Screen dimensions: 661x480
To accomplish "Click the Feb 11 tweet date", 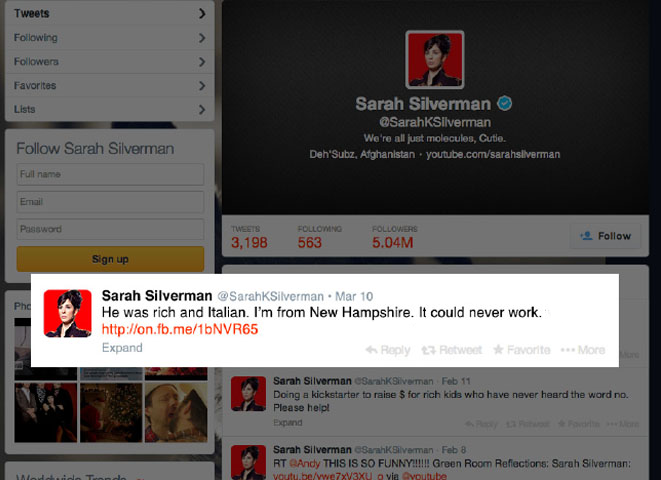I will tap(456, 381).
